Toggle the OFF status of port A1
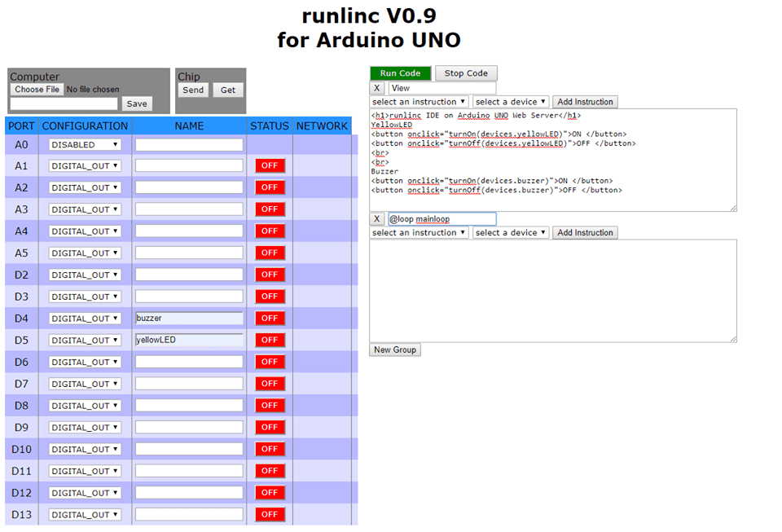 [270, 166]
